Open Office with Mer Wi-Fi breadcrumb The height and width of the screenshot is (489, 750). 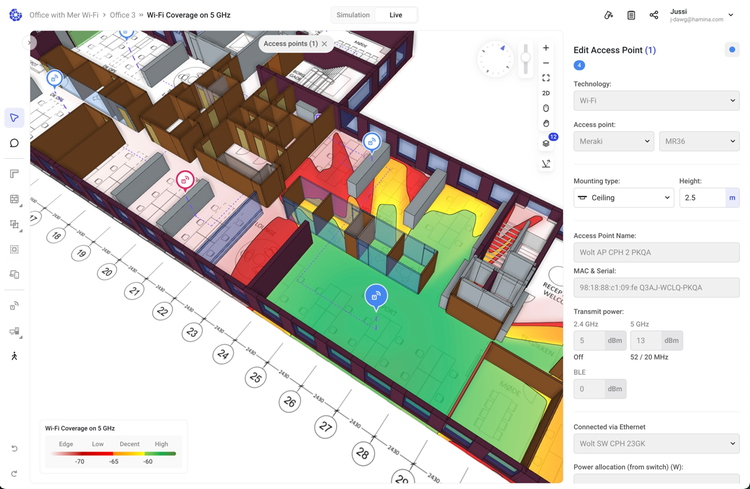click(63, 15)
